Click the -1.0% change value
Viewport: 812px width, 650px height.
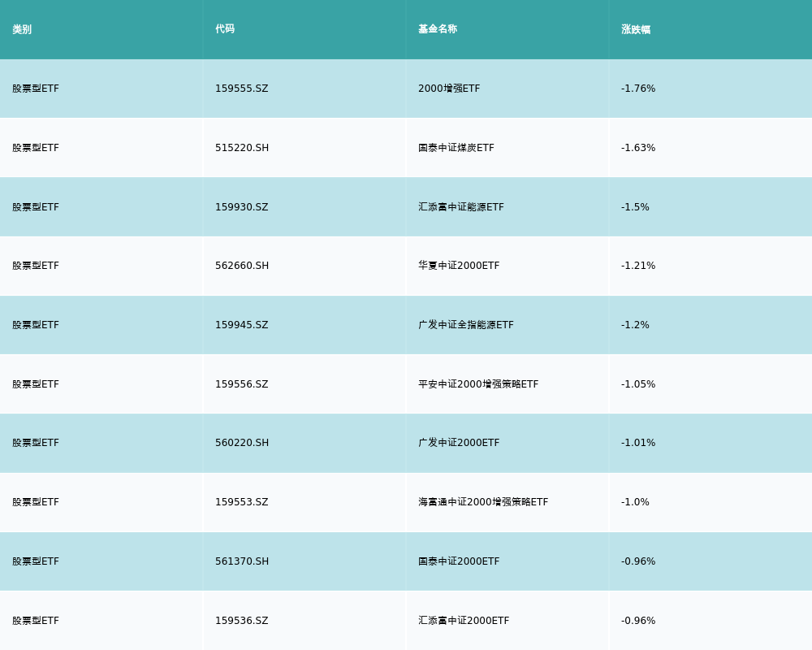[x=635, y=502]
